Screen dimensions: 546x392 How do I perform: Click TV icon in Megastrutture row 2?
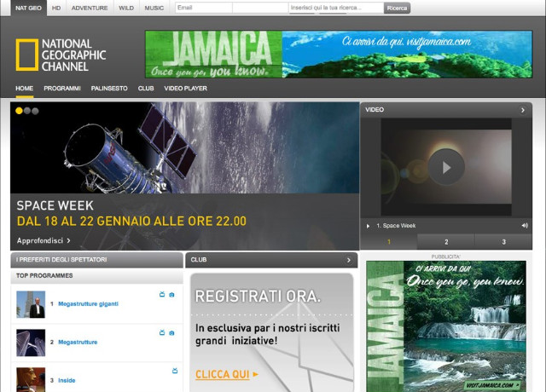pos(162,332)
